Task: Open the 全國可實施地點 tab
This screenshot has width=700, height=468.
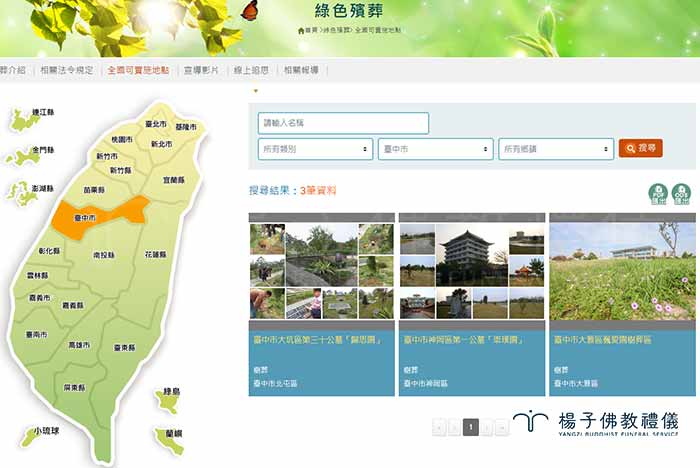Action: coord(138,70)
